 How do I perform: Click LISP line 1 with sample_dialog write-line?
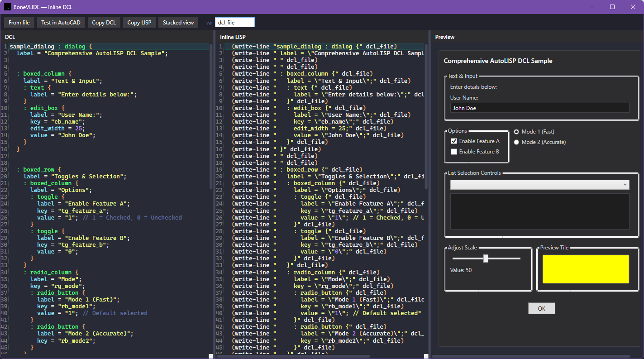point(314,47)
